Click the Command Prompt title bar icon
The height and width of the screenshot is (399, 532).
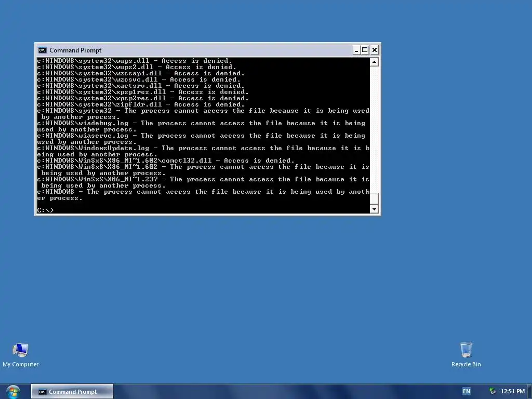coord(43,50)
